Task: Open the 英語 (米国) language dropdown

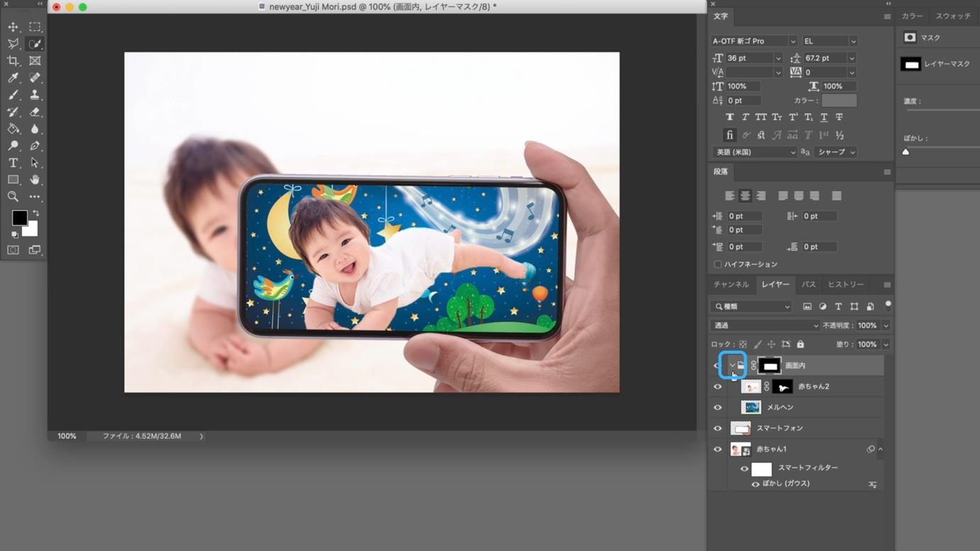Action: pos(754,152)
